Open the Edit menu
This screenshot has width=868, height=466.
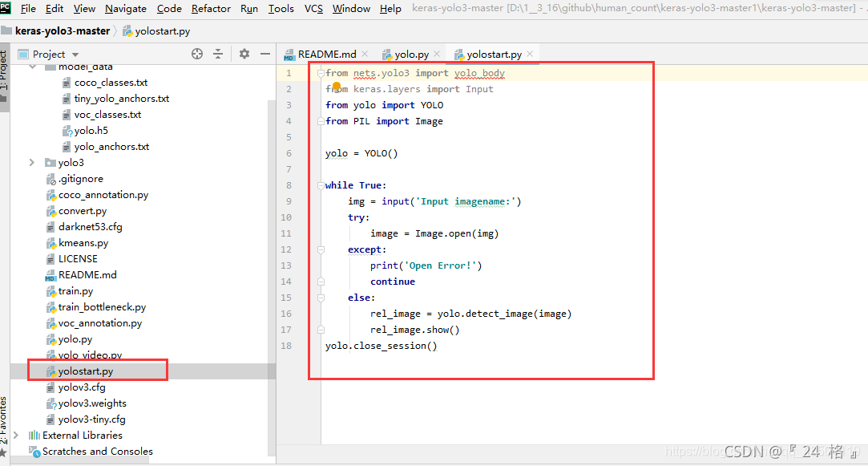tap(55, 9)
